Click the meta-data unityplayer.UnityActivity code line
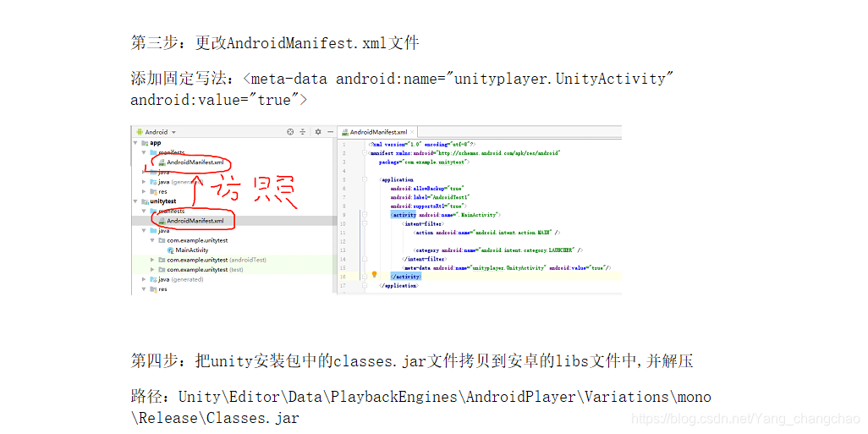 click(506, 268)
